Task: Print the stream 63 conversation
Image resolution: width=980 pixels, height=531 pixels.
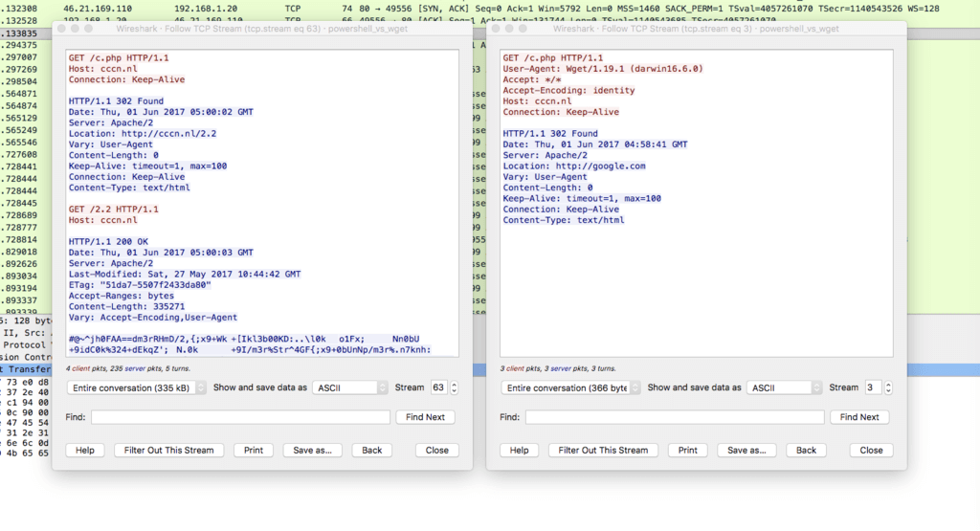Action: click(253, 450)
